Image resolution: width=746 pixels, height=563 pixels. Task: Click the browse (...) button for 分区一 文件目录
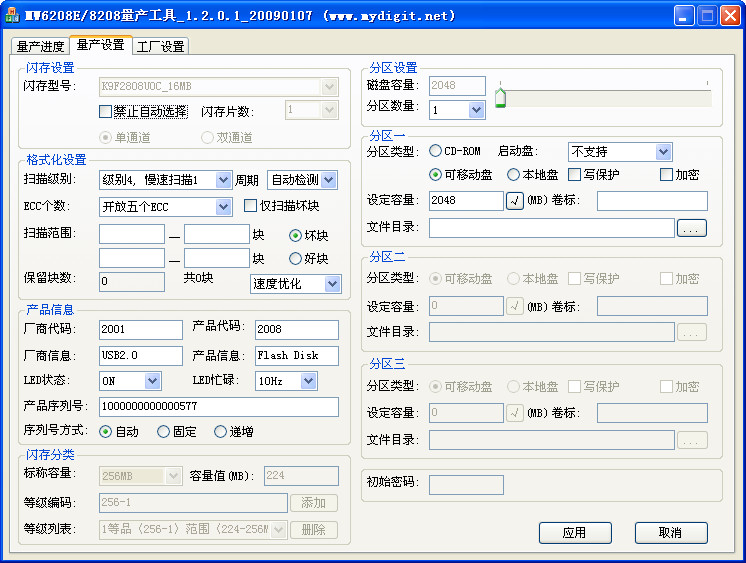click(692, 228)
